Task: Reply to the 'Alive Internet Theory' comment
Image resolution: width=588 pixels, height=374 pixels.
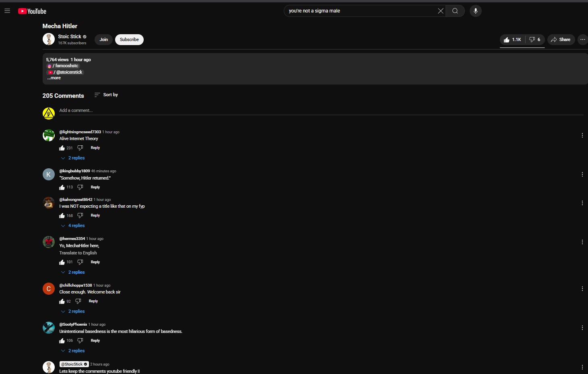Action: (x=95, y=148)
